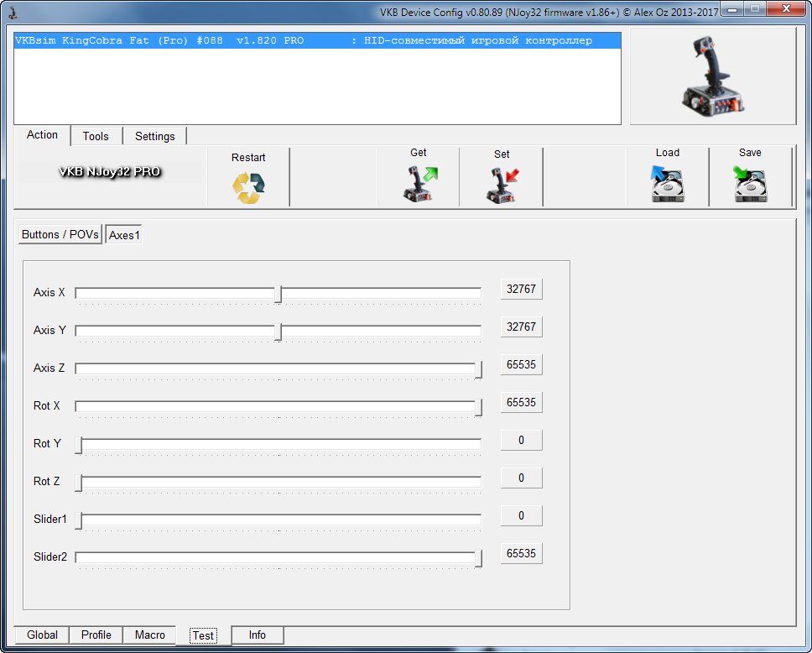
Task: Click the Get joystick icon
Action: pyautogui.click(x=420, y=184)
